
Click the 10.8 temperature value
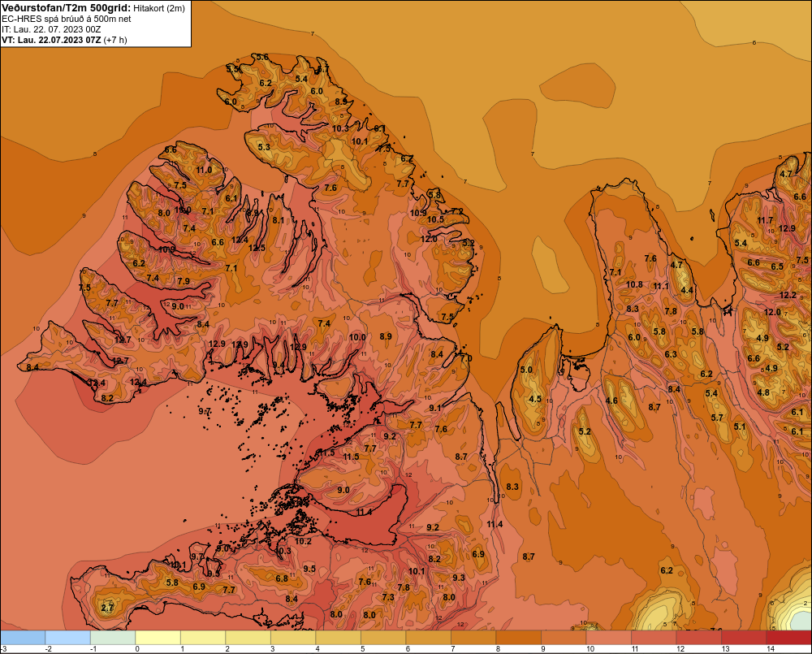click(634, 284)
